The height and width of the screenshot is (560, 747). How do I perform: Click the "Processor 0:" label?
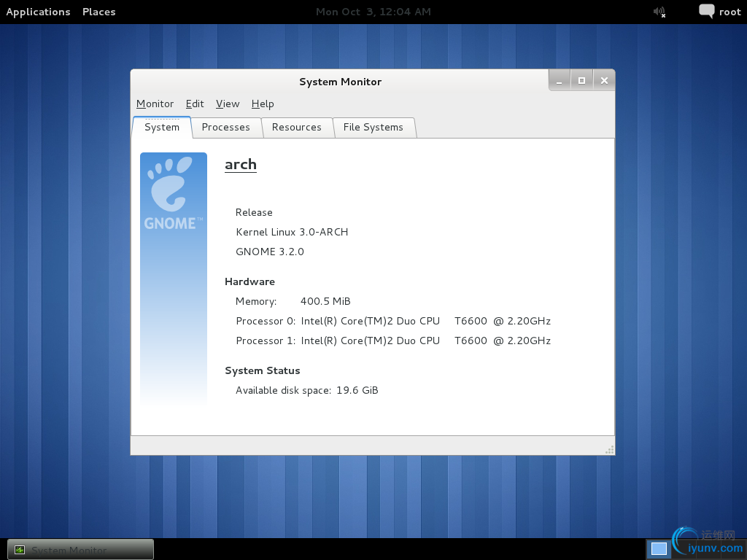[x=266, y=321]
